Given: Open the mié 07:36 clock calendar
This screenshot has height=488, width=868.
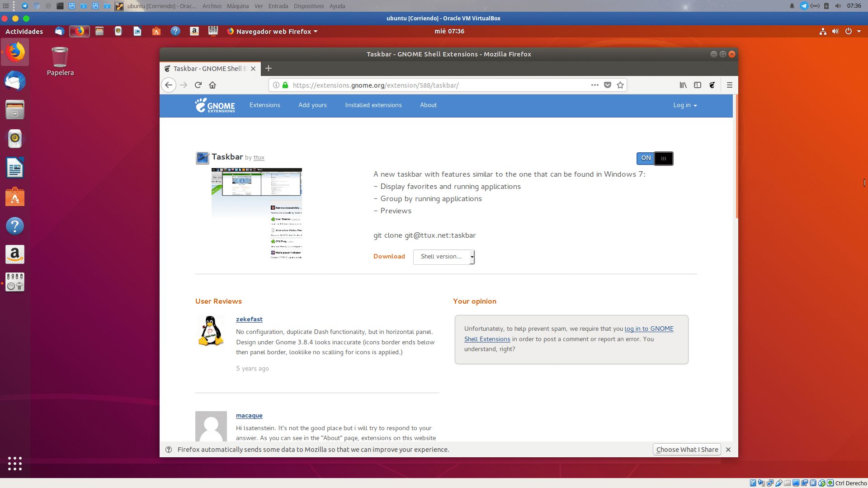Looking at the screenshot, I should click(449, 31).
